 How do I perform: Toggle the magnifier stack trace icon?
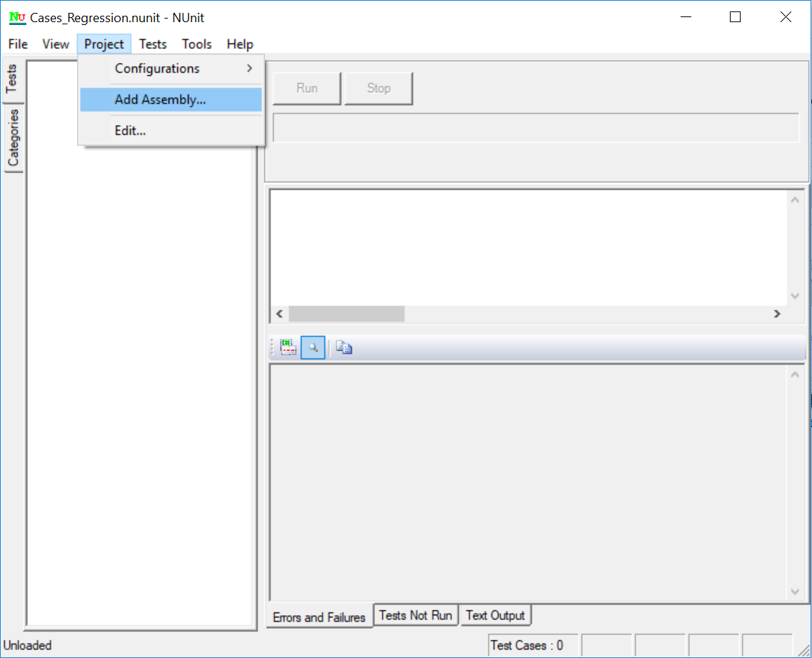point(313,348)
